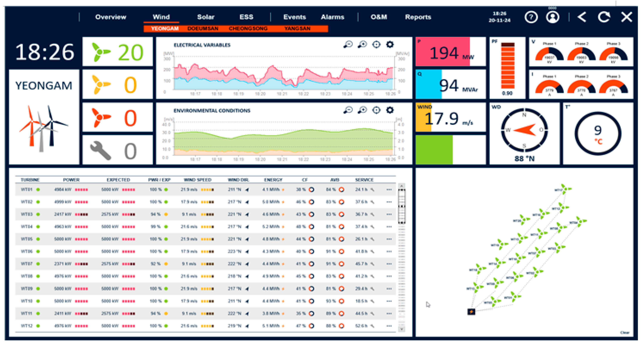Expand WT06 row more options dots
The width and height of the screenshot is (644, 345).
pos(389,251)
